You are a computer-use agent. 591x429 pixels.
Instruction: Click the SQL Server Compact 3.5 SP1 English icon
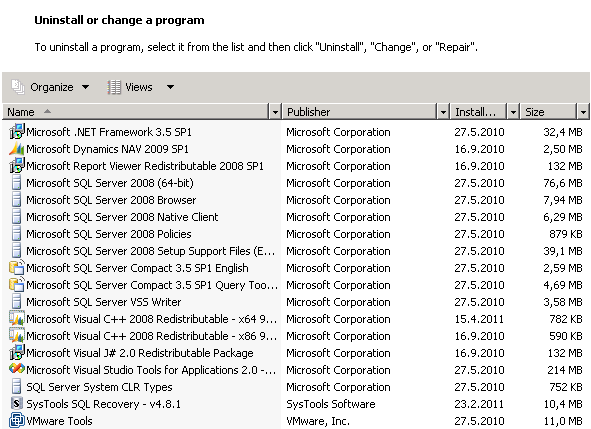17,268
